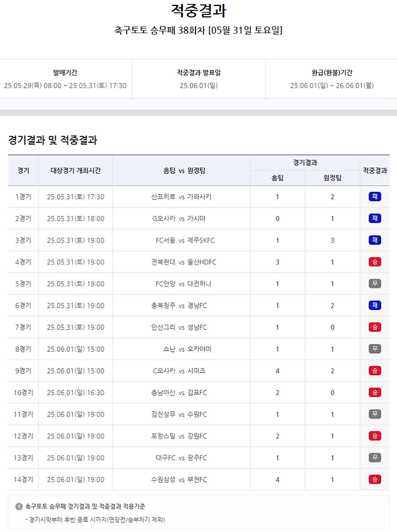Click the 무 result badge for 5경기
Image resolution: width=397 pixels, height=532 pixels.
[375, 283]
